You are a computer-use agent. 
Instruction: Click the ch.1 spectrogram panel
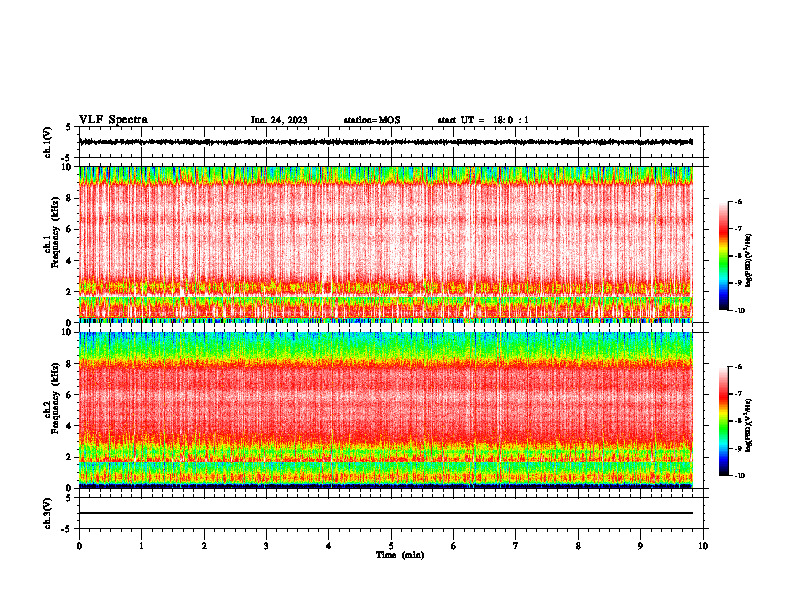(x=386, y=244)
